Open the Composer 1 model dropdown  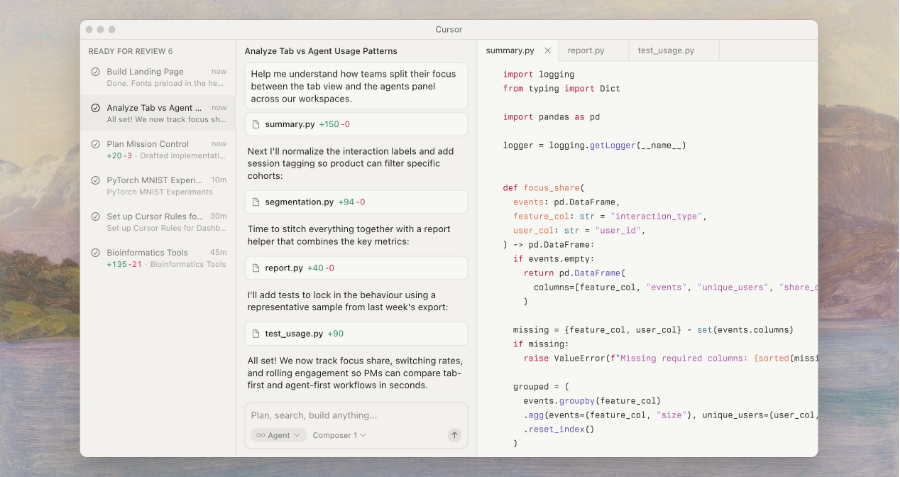click(339, 436)
